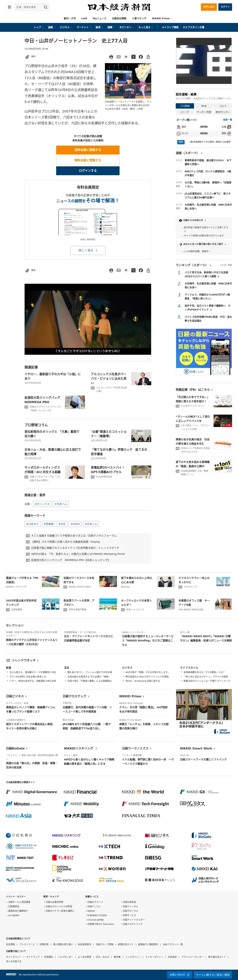Expand the マーケット navigation dropdown
Image resolution: width=238 pixels, height=980 pixels.
pyautogui.click(x=84, y=27)
